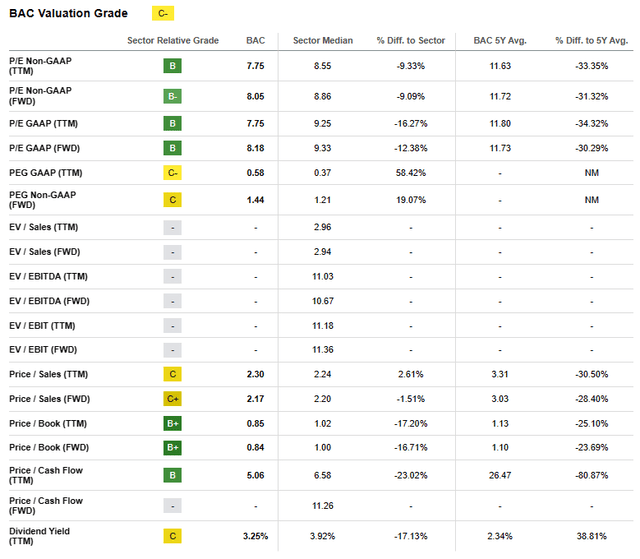Click the BAC Valuation Grade heading
Image resolution: width=640 pixels, height=559 pixels.
click(x=68, y=14)
